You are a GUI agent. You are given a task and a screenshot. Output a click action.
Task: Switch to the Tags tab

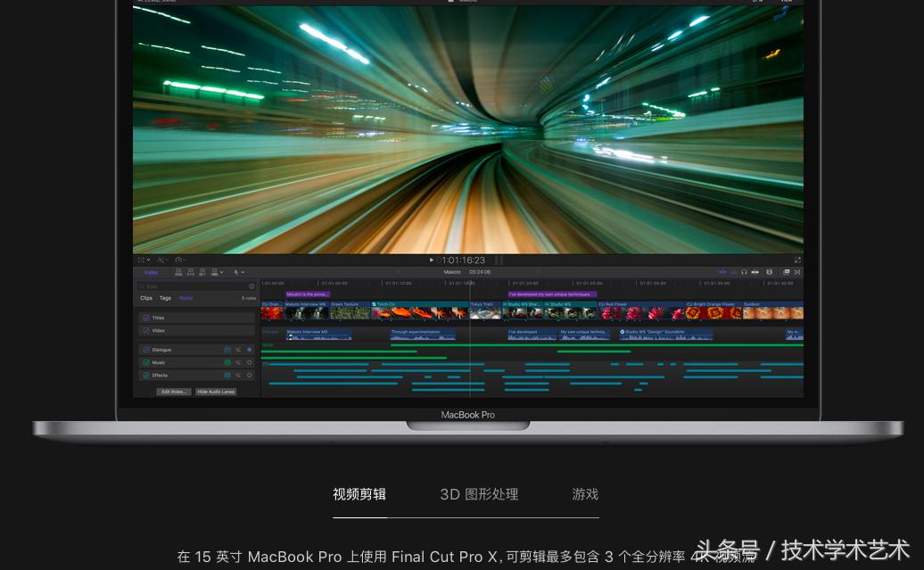[x=166, y=298]
